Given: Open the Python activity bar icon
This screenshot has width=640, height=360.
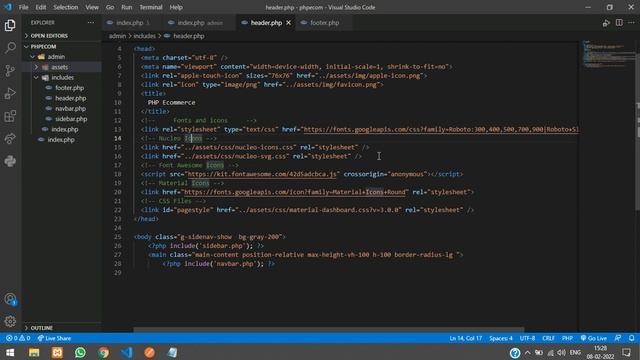Looking at the screenshot, I should coord(10,161).
